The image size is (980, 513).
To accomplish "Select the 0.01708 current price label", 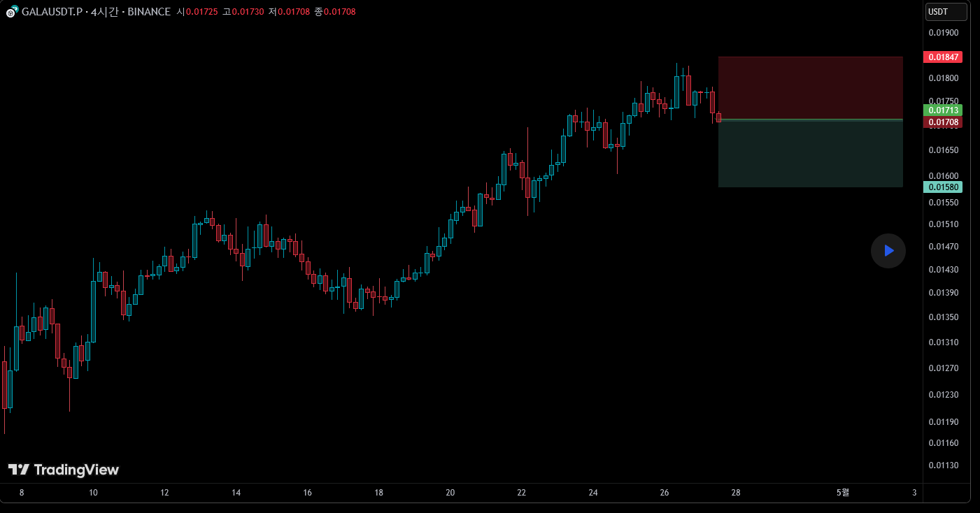I will (943, 122).
